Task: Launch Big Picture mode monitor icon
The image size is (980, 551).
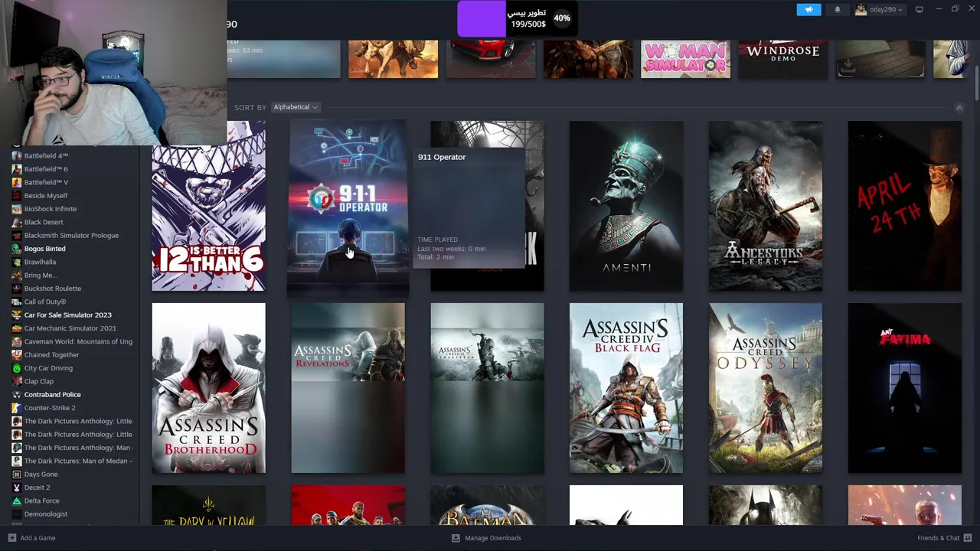Action: [919, 9]
